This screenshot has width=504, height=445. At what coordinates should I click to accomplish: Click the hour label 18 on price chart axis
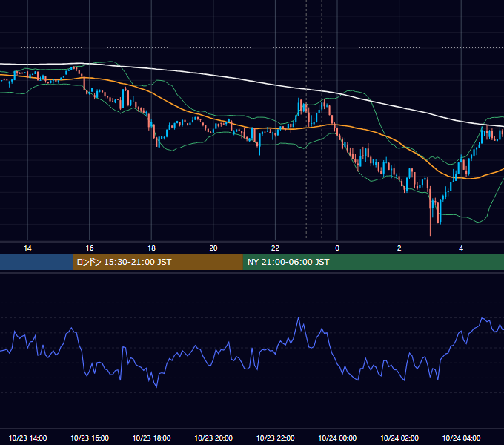coord(151,248)
